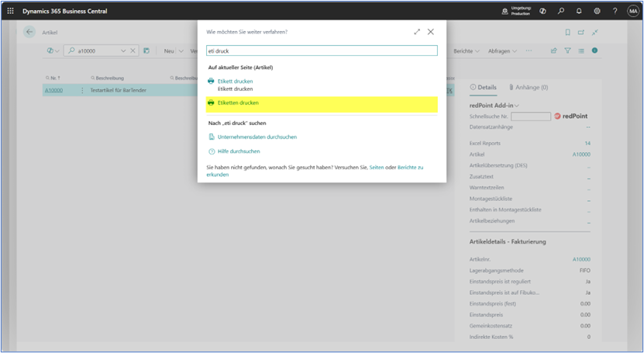
Task: Click the Unternehmensdaten durchsuchen link
Action: click(x=257, y=137)
